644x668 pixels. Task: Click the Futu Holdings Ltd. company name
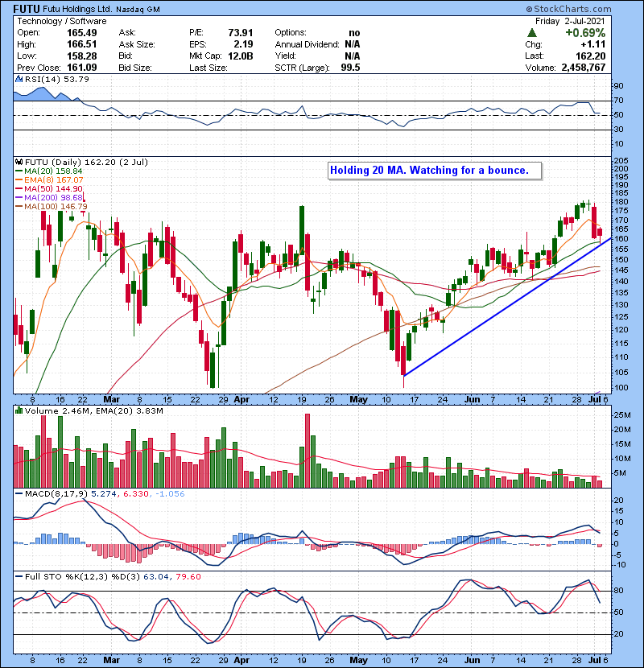pos(77,9)
